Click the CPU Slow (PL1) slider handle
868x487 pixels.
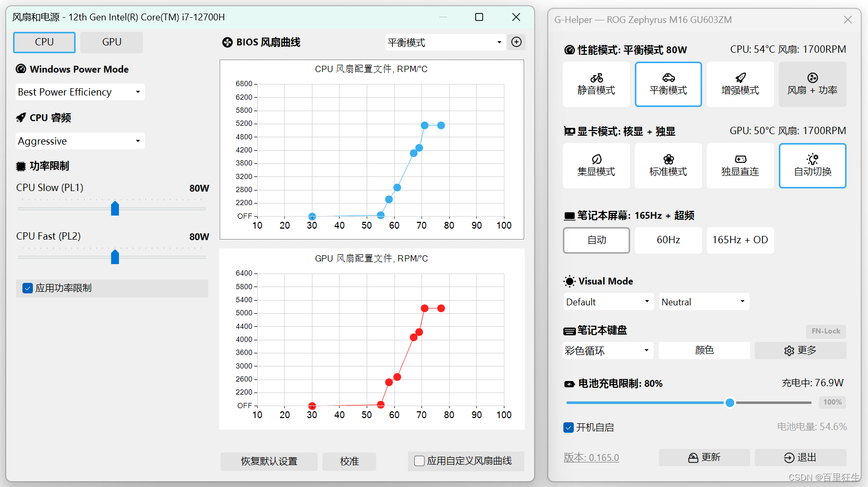(115, 208)
